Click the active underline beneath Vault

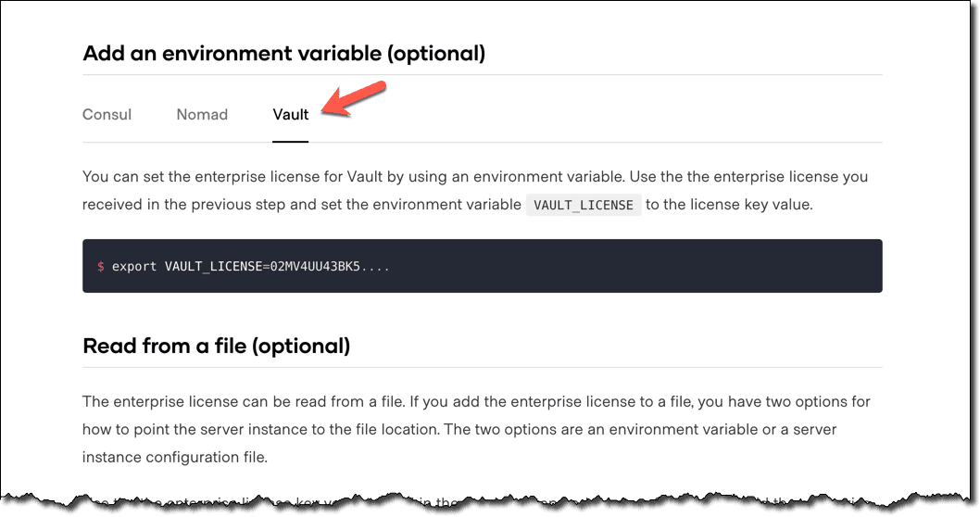(290, 141)
